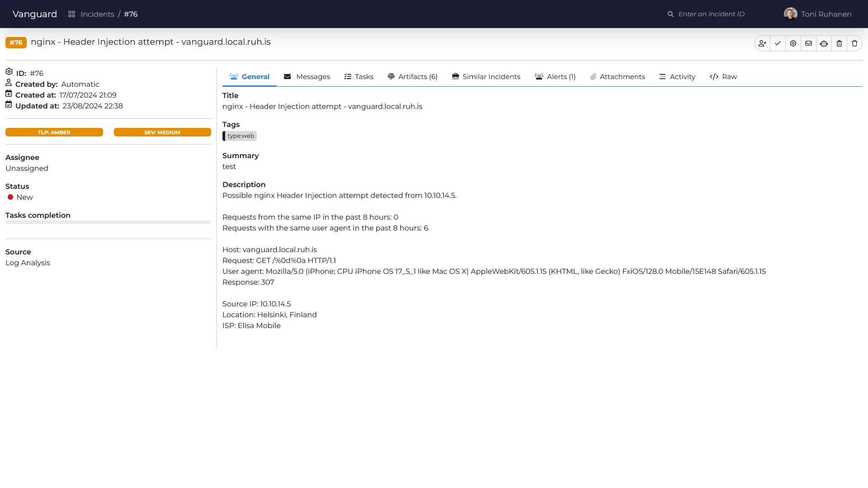
Task: Open the Raw data view
Action: point(722,76)
